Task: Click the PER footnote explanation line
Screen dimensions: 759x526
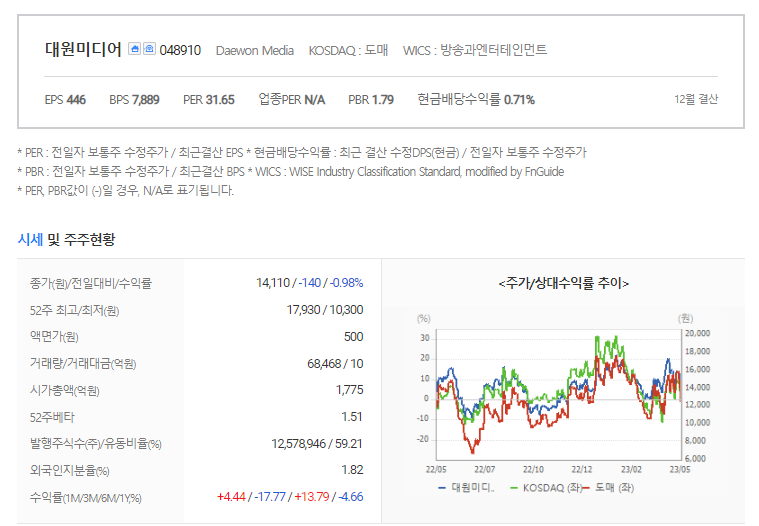Action: pos(302,153)
